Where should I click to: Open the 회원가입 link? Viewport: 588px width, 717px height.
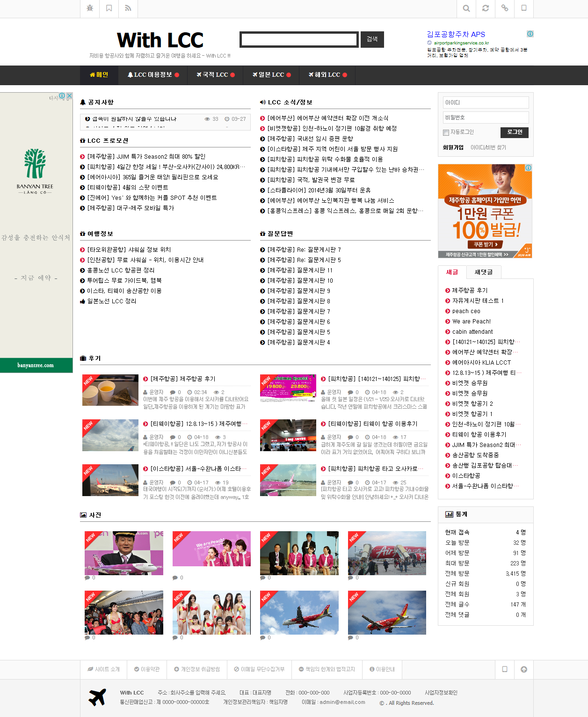(x=453, y=147)
